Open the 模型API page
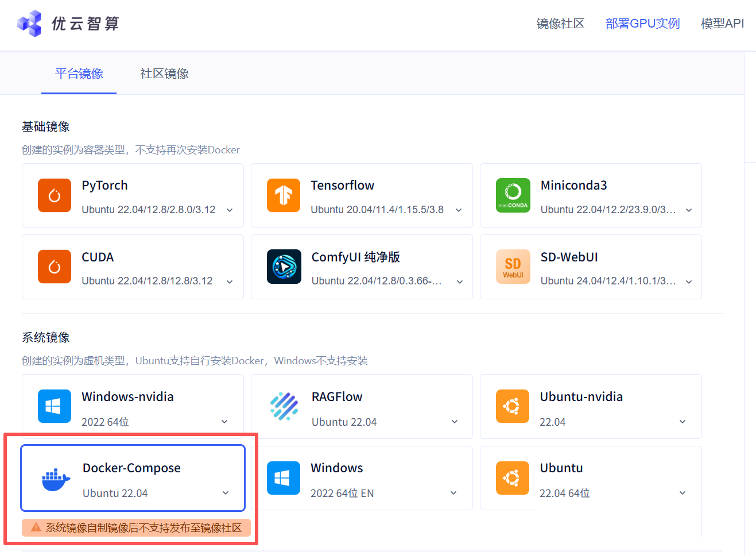 (722, 24)
